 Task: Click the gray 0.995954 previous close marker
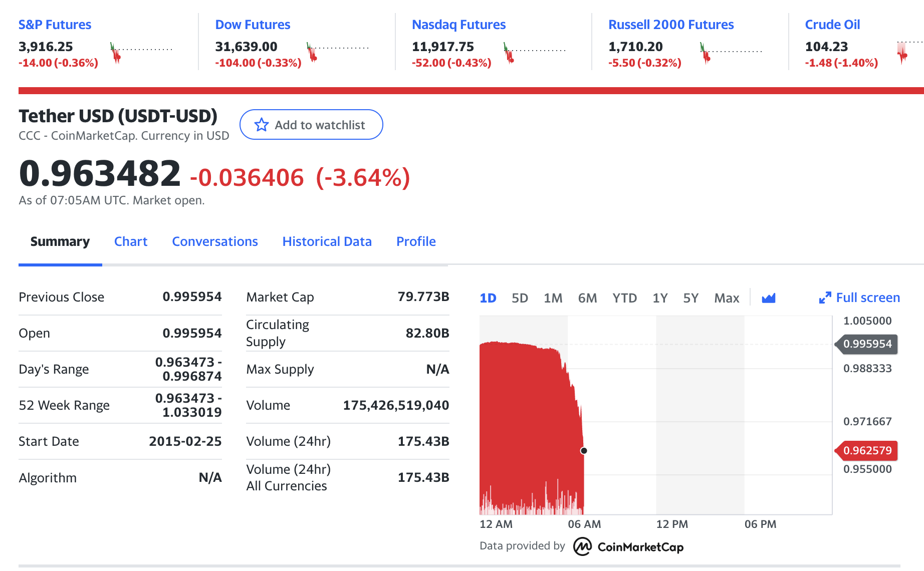coord(866,344)
